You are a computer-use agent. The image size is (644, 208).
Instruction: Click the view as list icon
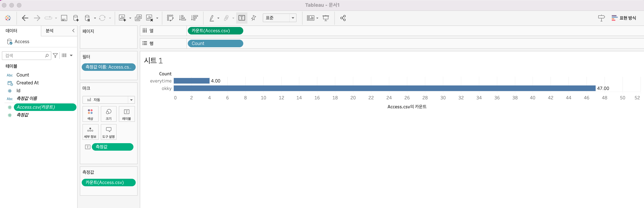64,55
